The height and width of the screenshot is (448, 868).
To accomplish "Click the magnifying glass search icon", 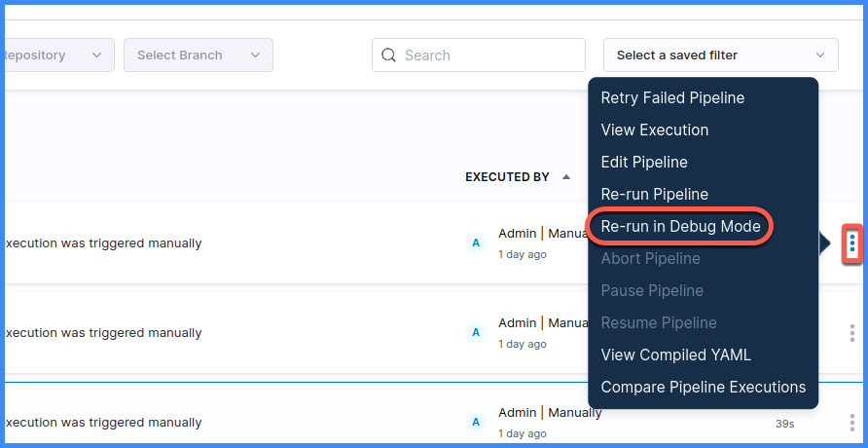I will (x=389, y=56).
